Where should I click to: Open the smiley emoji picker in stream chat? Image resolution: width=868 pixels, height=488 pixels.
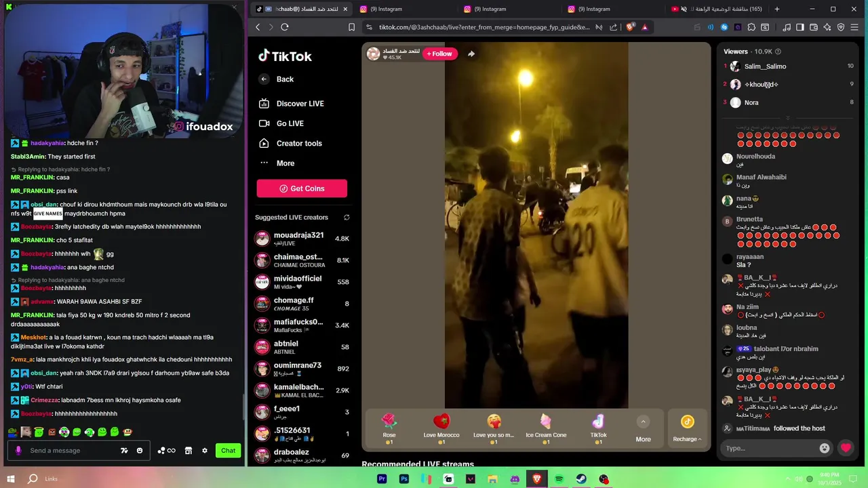pos(140,451)
